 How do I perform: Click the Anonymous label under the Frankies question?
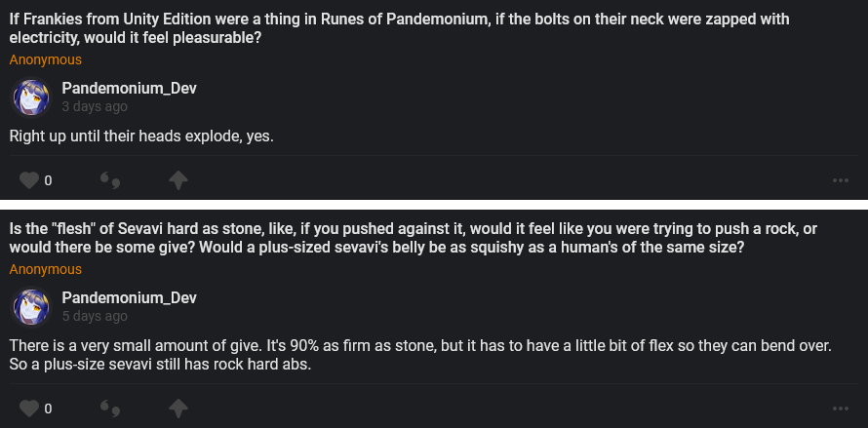click(45, 59)
